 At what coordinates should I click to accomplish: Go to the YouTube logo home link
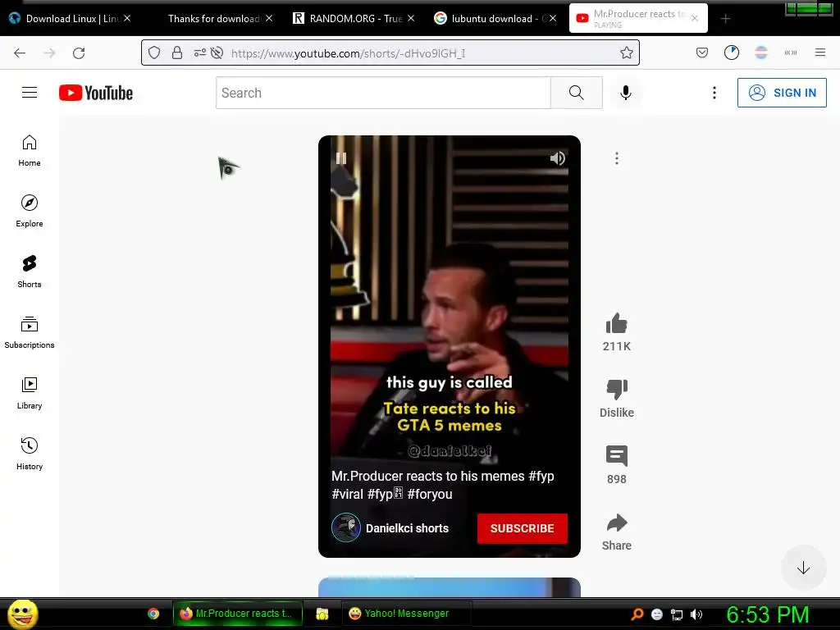96,93
